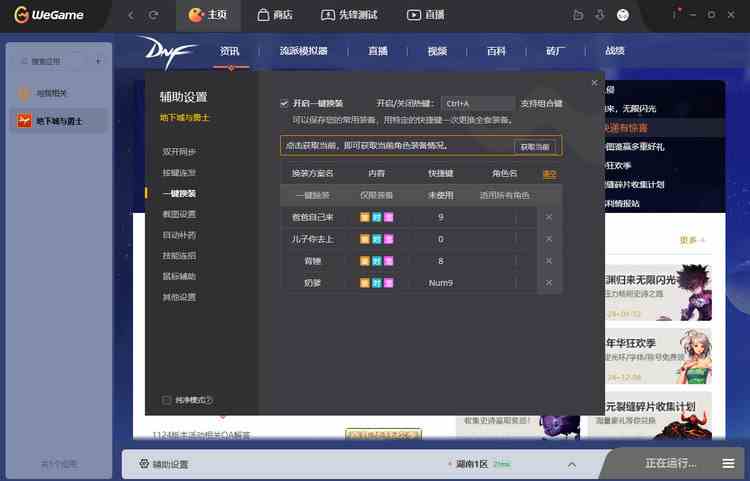Image resolution: width=750 pixels, height=481 pixels.
Task: Click blue icon in 儿子你去上 row
Action: pos(376,239)
